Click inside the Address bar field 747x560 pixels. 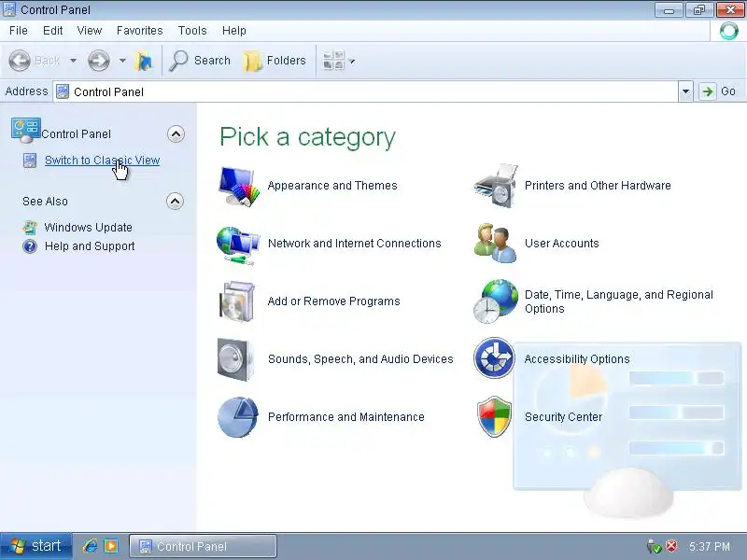pyautogui.click(x=366, y=91)
